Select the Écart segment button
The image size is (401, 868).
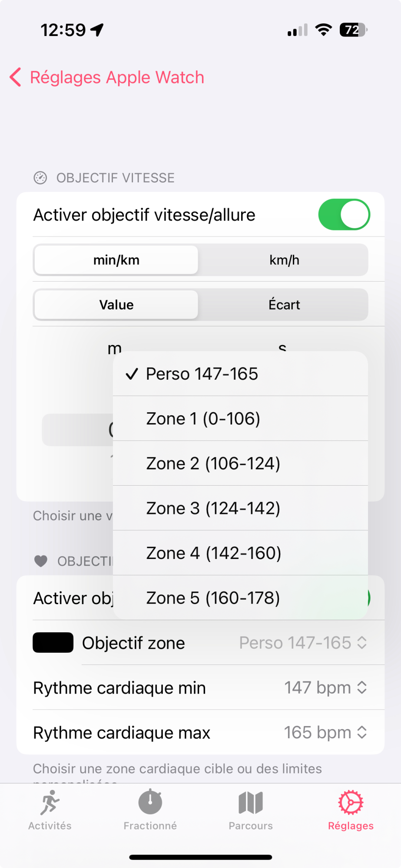(284, 305)
